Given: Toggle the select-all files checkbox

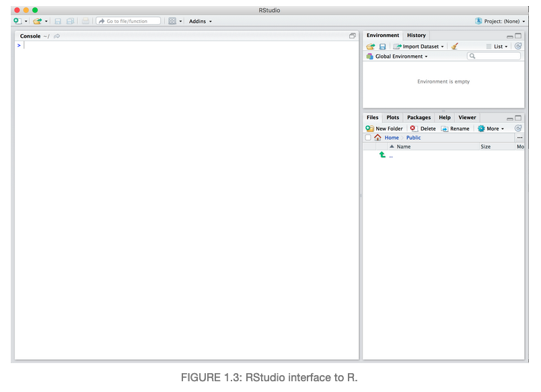Looking at the screenshot, I should (x=368, y=138).
